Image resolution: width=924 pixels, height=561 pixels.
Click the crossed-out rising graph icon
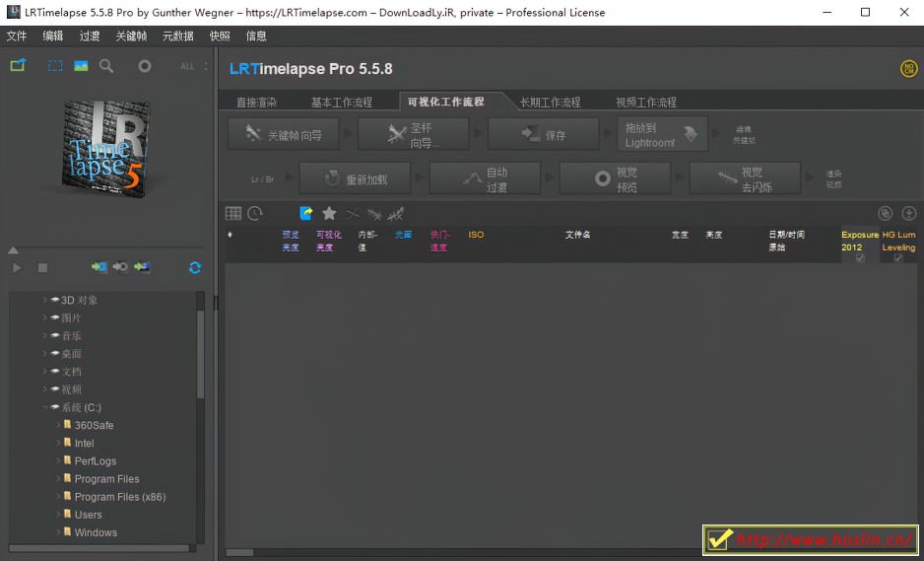[x=395, y=214]
